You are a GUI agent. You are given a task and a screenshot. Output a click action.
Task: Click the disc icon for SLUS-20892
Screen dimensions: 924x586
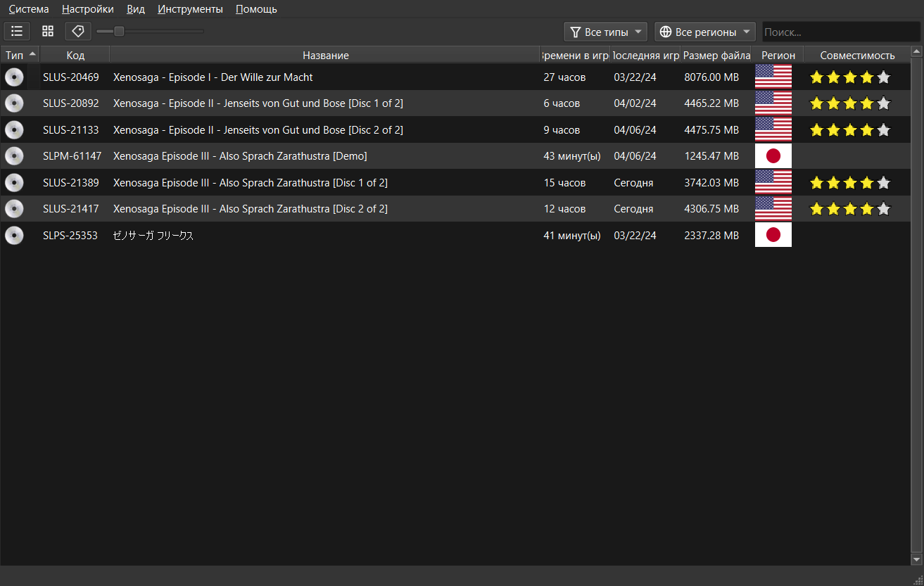click(x=14, y=103)
